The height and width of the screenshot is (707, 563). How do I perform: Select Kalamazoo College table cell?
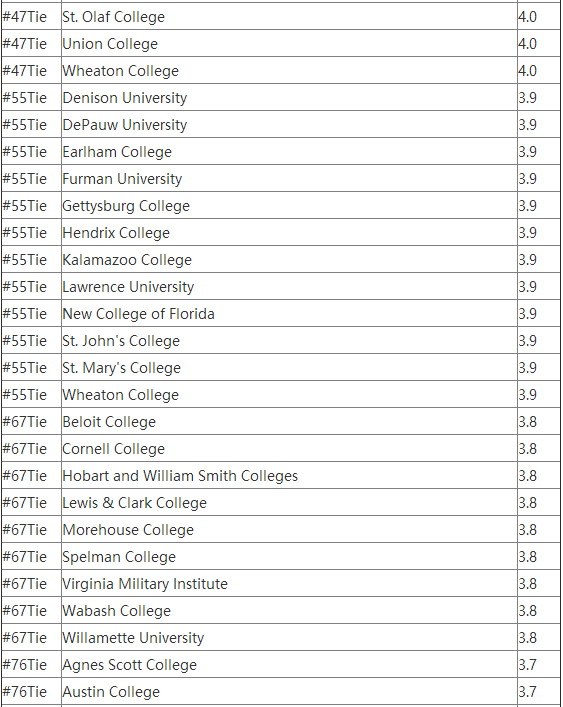[289, 260]
